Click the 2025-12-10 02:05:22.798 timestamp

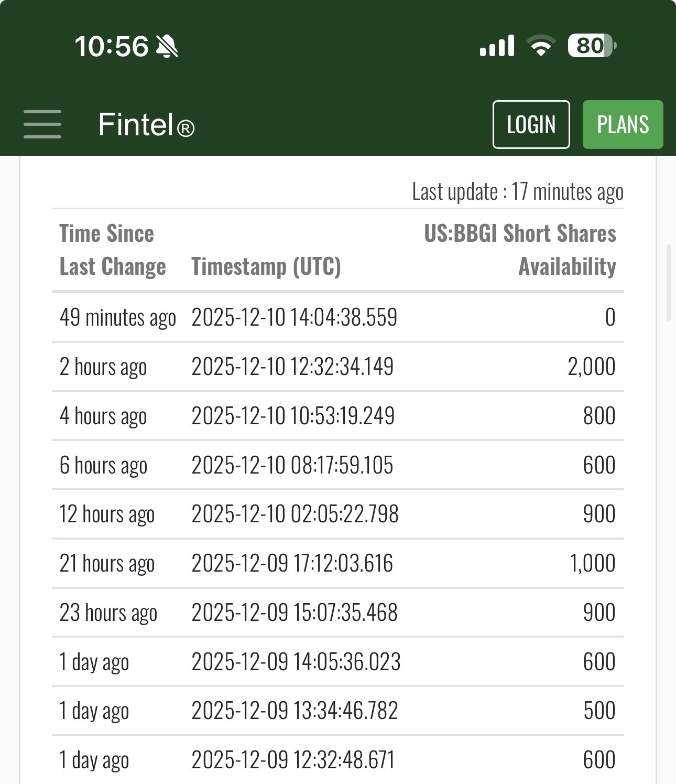[295, 514]
